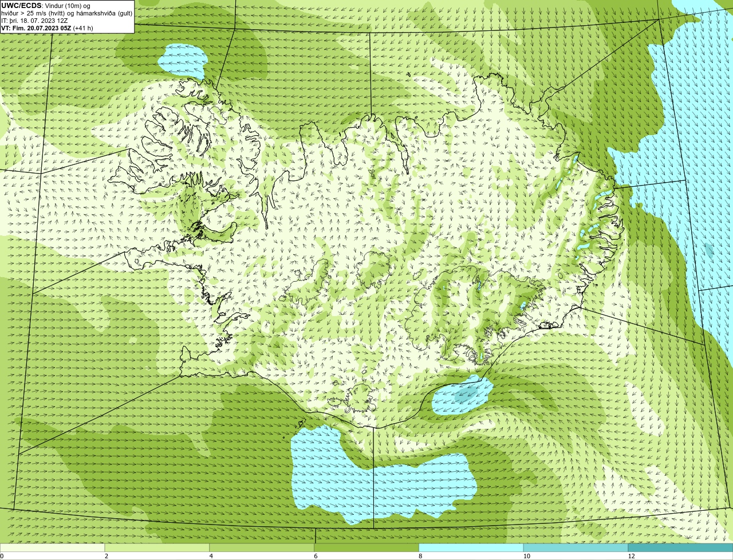Click the legend scale label "12"
This screenshot has height=560, width=733.
[631, 556]
